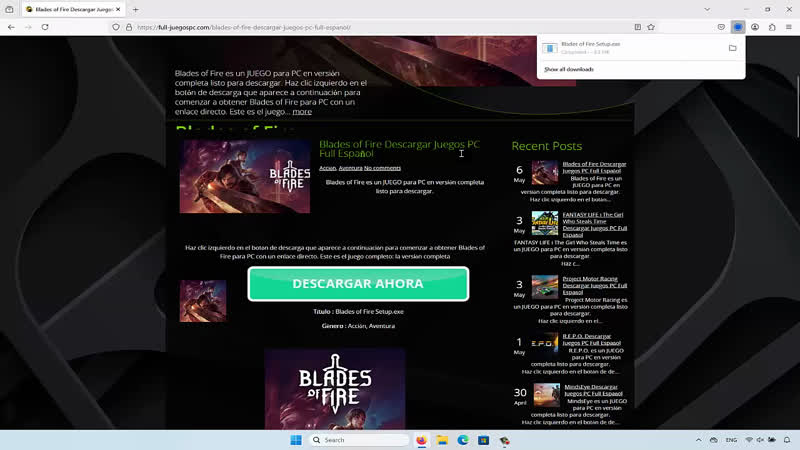Open R.E.P.O. Descargar recent post link
Viewport: 800px width, 450px height.
pos(592,339)
